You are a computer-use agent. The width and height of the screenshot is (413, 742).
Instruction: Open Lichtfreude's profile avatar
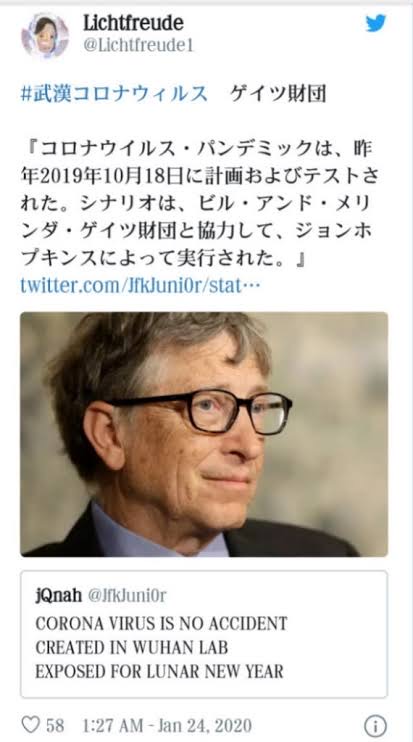tap(45, 35)
